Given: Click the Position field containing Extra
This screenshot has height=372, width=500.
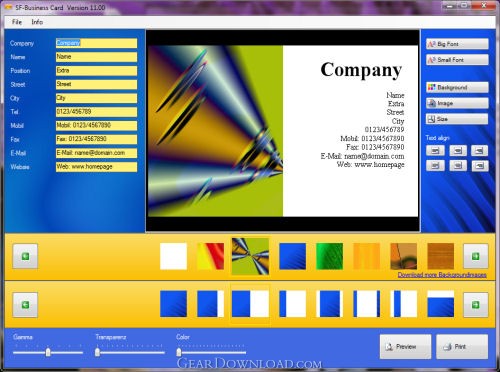Looking at the screenshot, I should [x=96, y=71].
